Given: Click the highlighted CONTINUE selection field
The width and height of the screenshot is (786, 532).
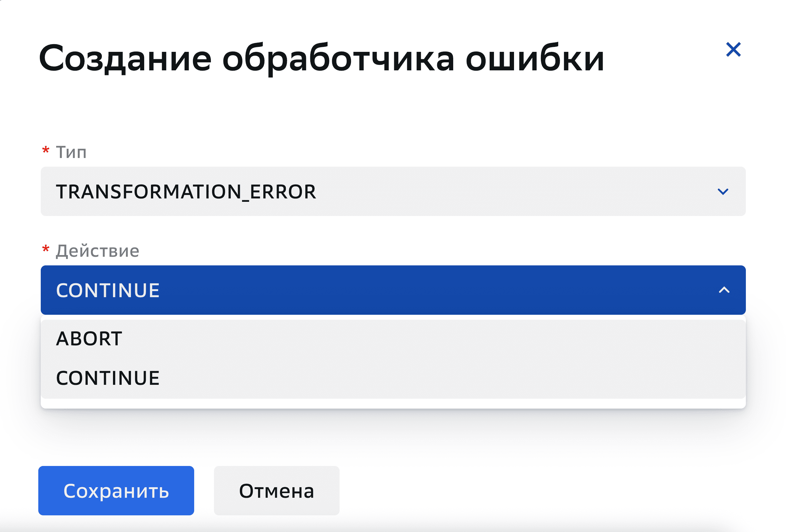Looking at the screenshot, I should click(237, 290).
